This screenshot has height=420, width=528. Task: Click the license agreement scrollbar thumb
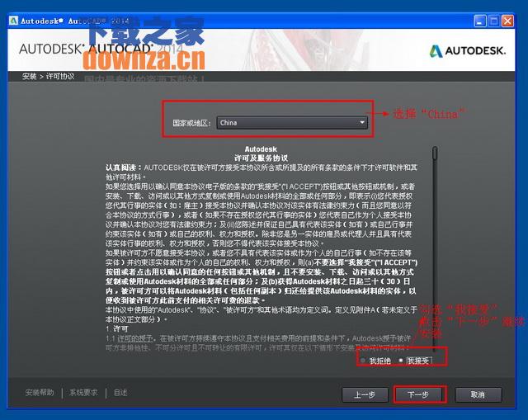435,153
